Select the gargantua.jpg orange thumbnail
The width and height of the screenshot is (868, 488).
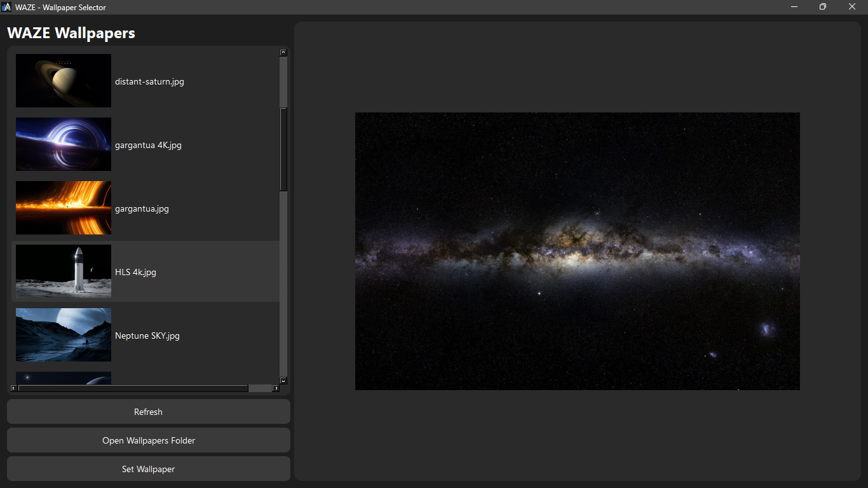pos(64,208)
